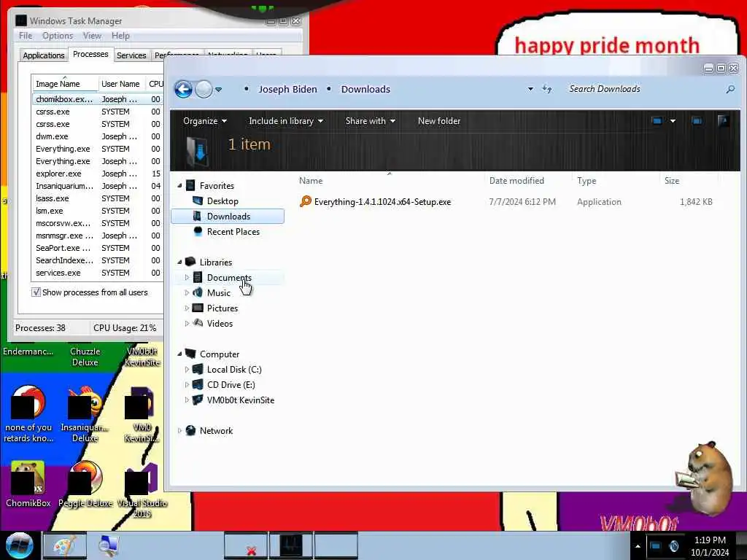Click the help icon in Explorer toolbar
The height and width of the screenshot is (560, 747).
pyautogui.click(x=723, y=121)
